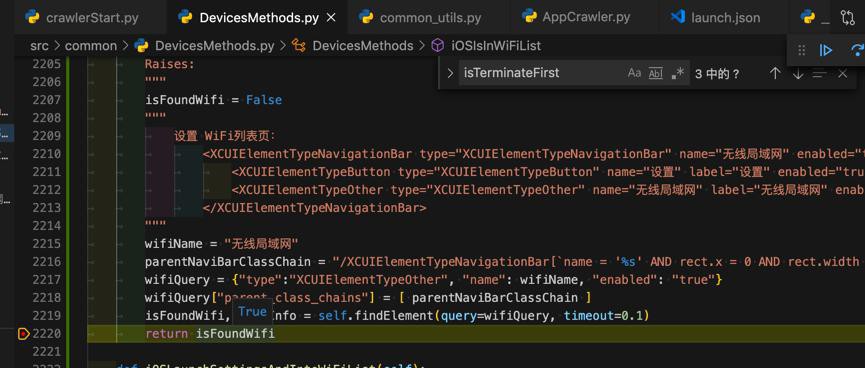Open the src breadcrumb folder

(39, 46)
